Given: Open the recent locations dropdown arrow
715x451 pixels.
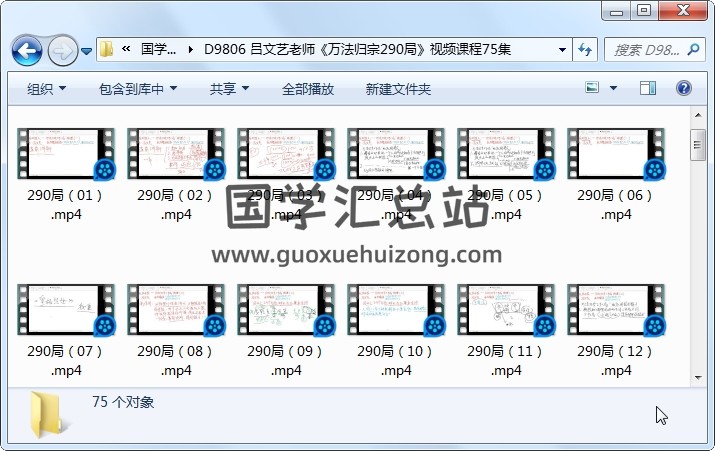Looking at the screenshot, I should coord(87,51).
